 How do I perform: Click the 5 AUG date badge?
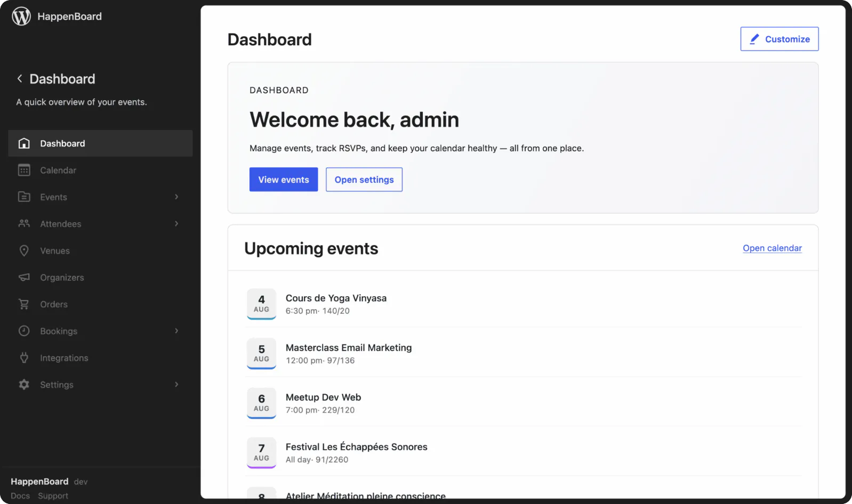(261, 353)
